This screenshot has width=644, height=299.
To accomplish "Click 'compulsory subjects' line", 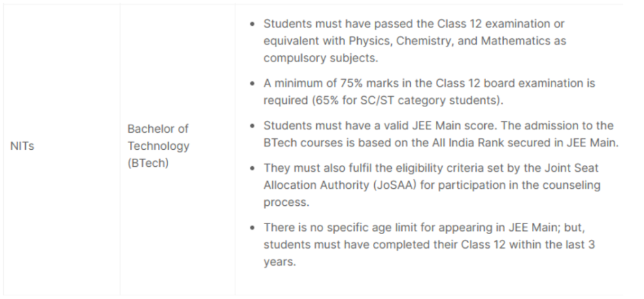I will (321, 59).
